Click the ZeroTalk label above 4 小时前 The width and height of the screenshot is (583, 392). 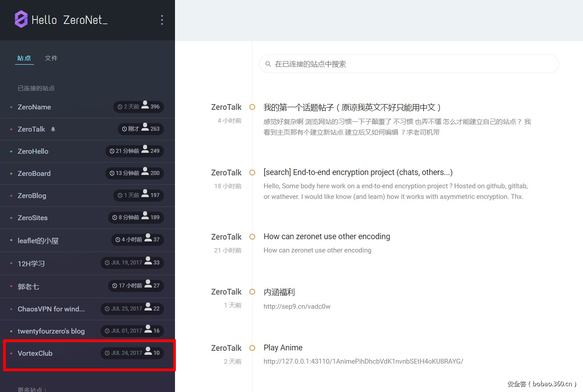[226, 107]
